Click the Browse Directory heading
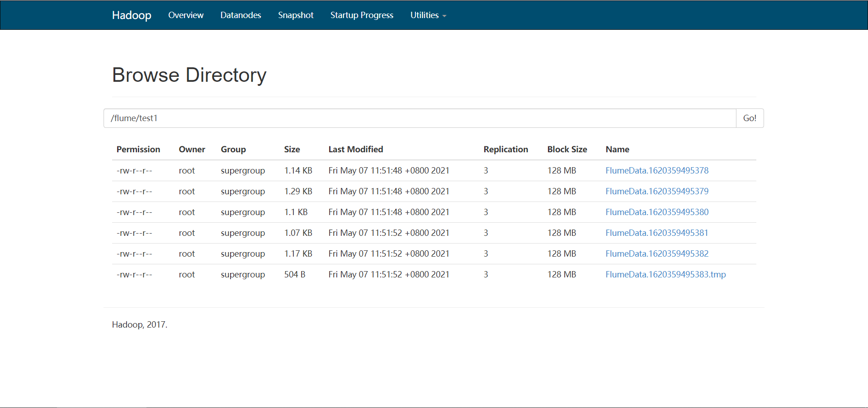This screenshot has height=408, width=868. (189, 75)
